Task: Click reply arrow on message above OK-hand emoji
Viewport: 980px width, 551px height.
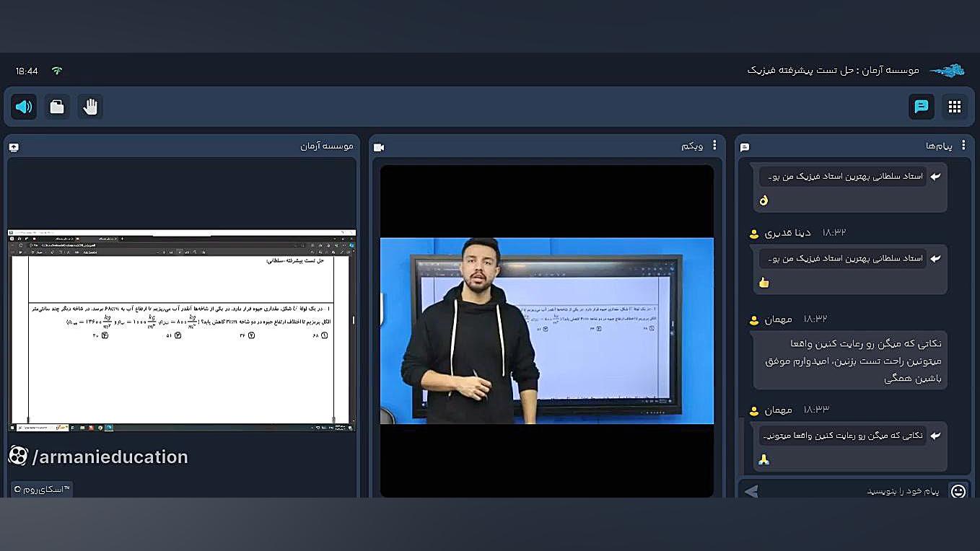Action: [x=935, y=177]
